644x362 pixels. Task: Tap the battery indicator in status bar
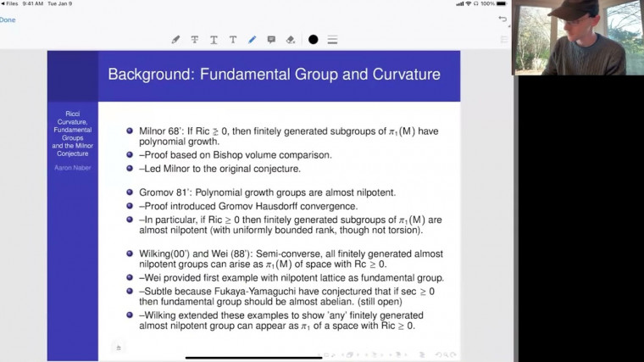point(502,3)
